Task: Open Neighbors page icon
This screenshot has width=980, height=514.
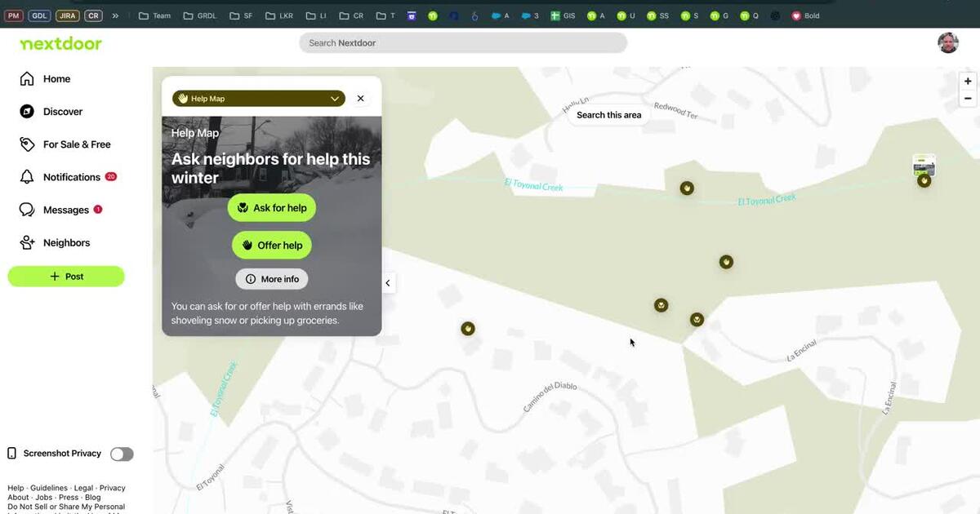Action: pos(27,243)
